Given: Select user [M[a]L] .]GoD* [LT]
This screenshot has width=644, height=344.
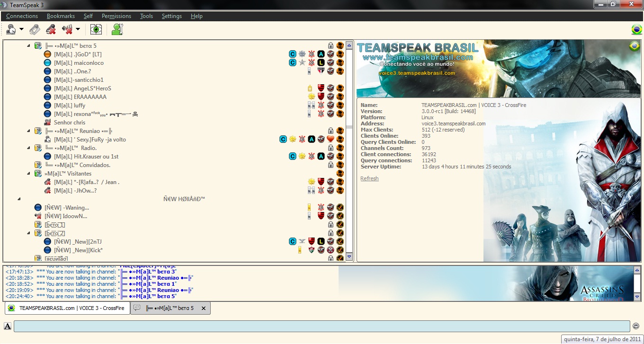Looking at the screenshot, I should click(x=78, y=54).
